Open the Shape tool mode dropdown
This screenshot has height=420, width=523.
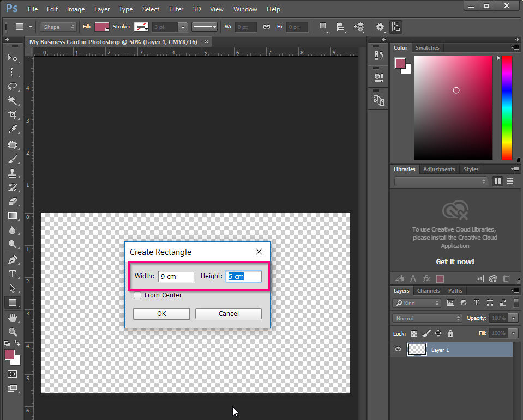click(x=58, y=27)
